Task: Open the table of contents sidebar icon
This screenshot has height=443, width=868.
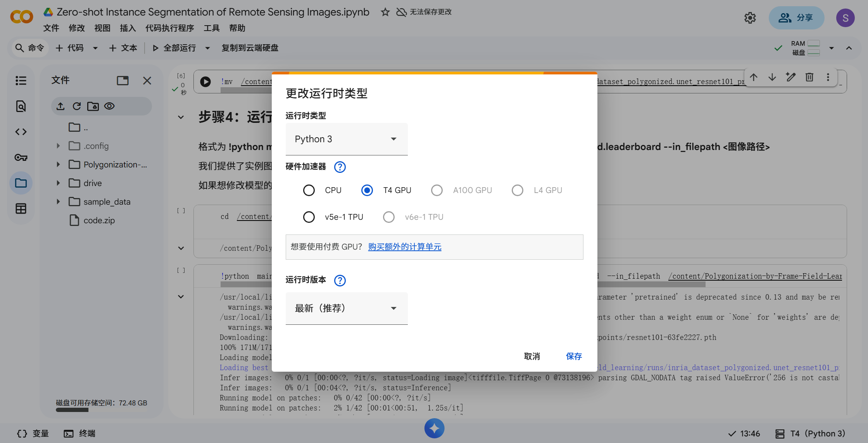Action: click(x=21, y=81)
